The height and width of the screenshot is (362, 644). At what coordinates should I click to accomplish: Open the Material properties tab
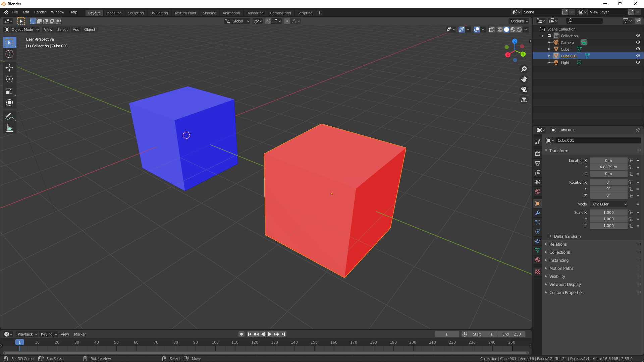(x=538, y=260)
